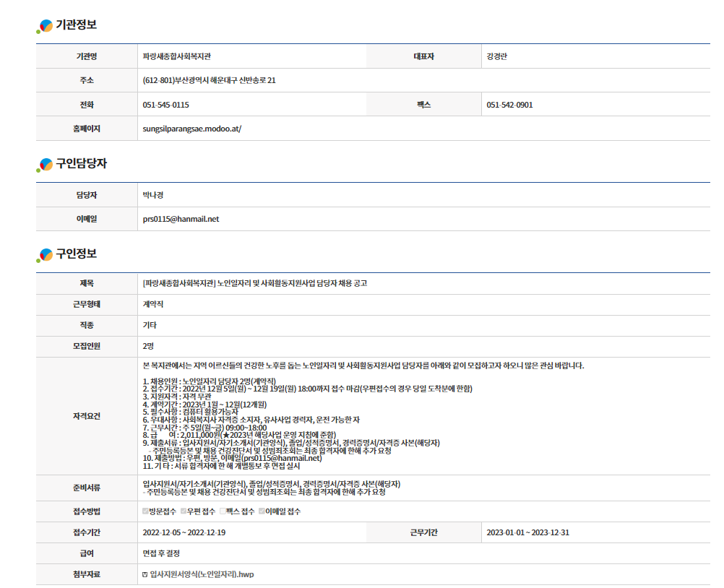724x588 pixels.
Task: Click the 대표자 header cell
Action: [424, 56]
